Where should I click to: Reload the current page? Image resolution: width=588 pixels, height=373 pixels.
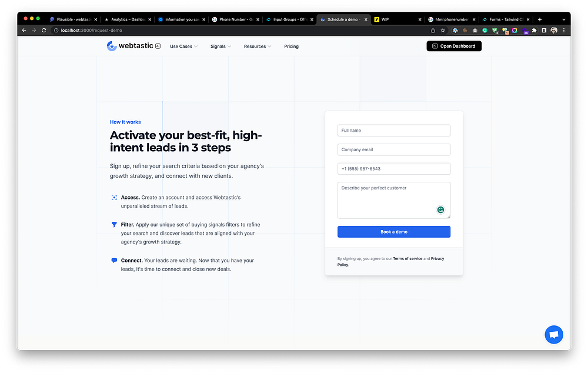[x=44, y=31]
